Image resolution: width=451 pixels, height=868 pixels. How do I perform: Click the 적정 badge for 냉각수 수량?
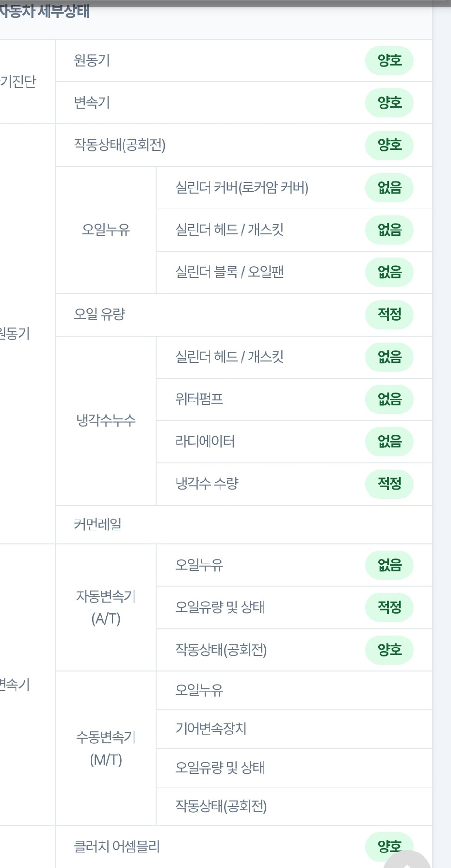point(389,484)
